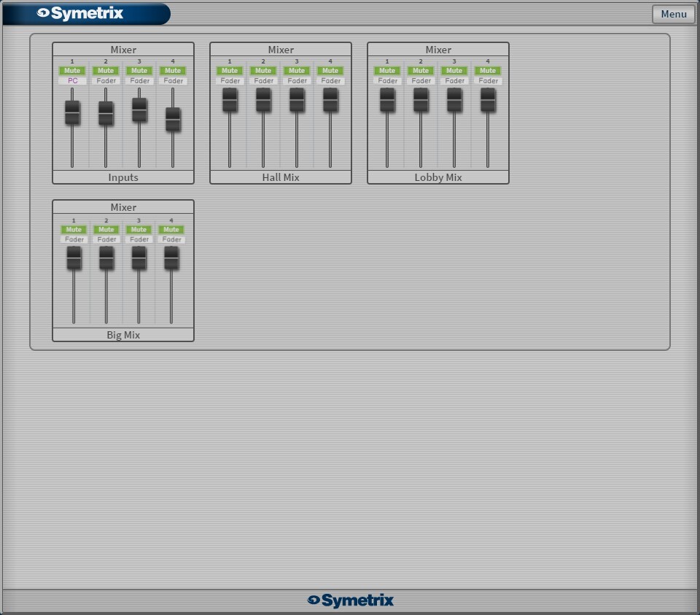The image size is (700, 615).
Task: Click the Symetrix logo in the header
Action: coord(80,13)
